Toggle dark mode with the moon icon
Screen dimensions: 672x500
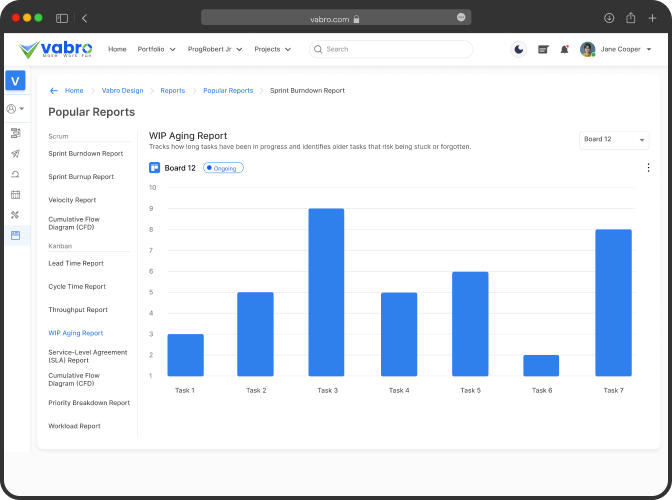point(518,49)
